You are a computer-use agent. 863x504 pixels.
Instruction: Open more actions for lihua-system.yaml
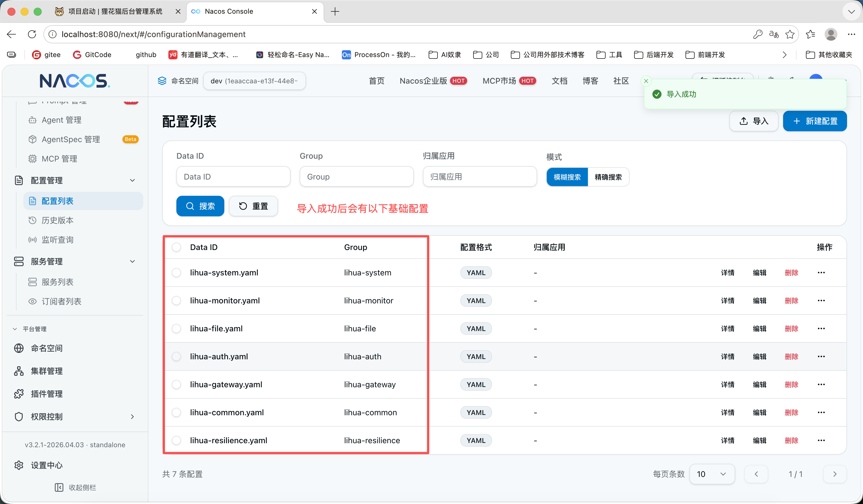(821, 273)
